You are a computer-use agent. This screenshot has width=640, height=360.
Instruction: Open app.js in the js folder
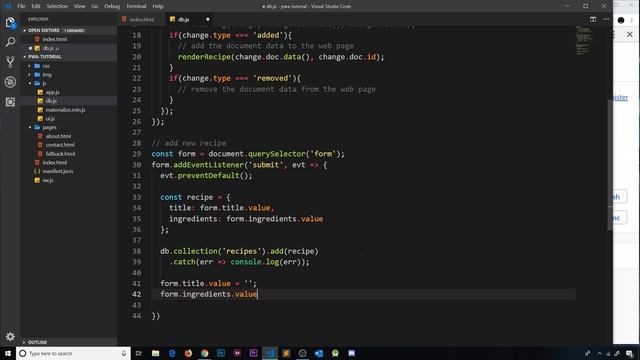click(52, 92)
